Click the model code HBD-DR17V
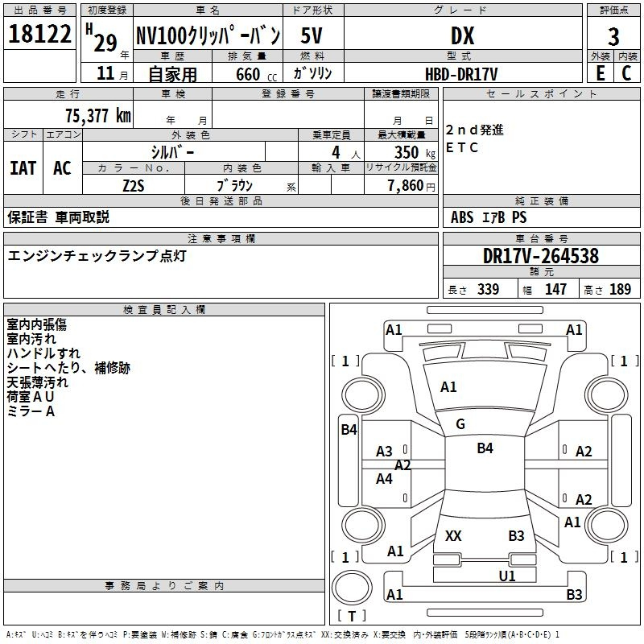 point(461,73)
